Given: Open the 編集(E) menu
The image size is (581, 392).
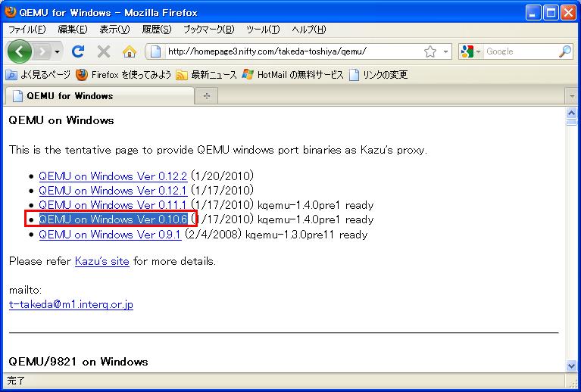Looking at the screenshot, I should point(73,30).
